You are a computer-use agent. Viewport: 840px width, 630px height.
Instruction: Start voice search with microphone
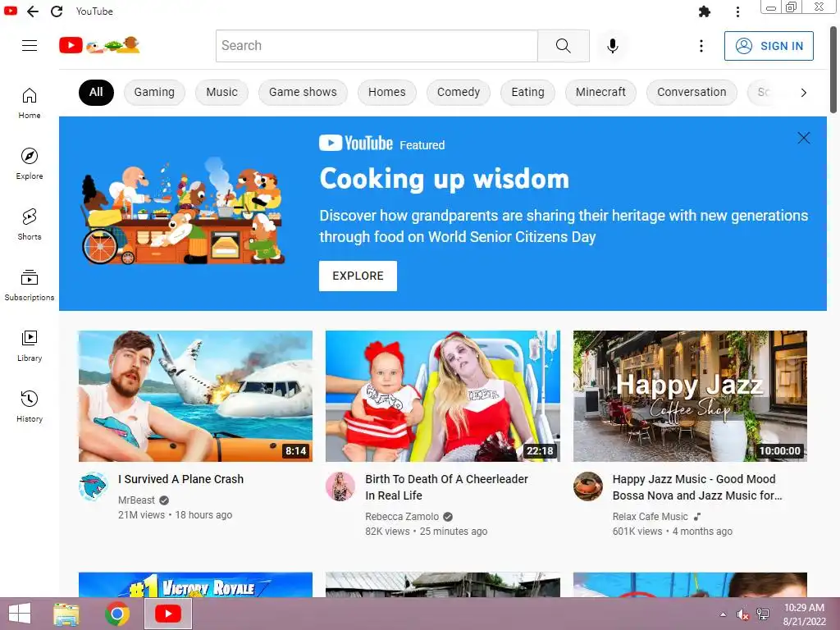tap(612, 46)
